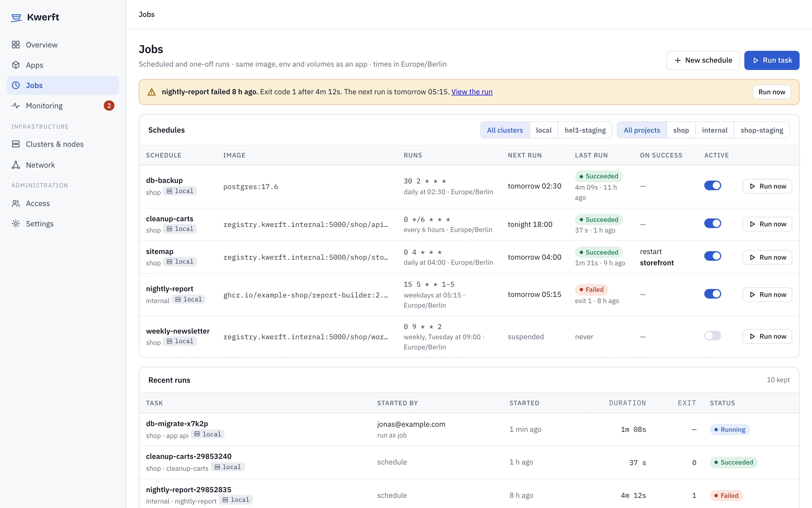Viewport: 812px width, 508px height.
Task: Click the warning triangle in failure banner
Action: coord(152,92)
